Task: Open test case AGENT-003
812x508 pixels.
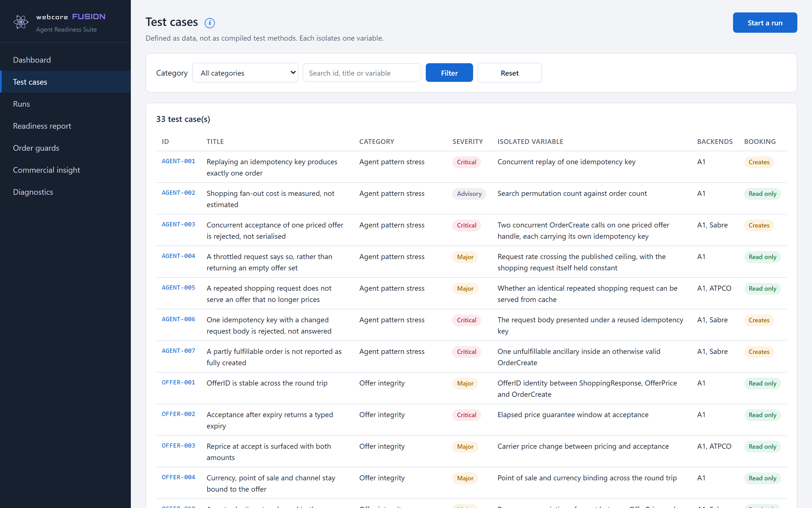Action: click(x=178, y=224)
